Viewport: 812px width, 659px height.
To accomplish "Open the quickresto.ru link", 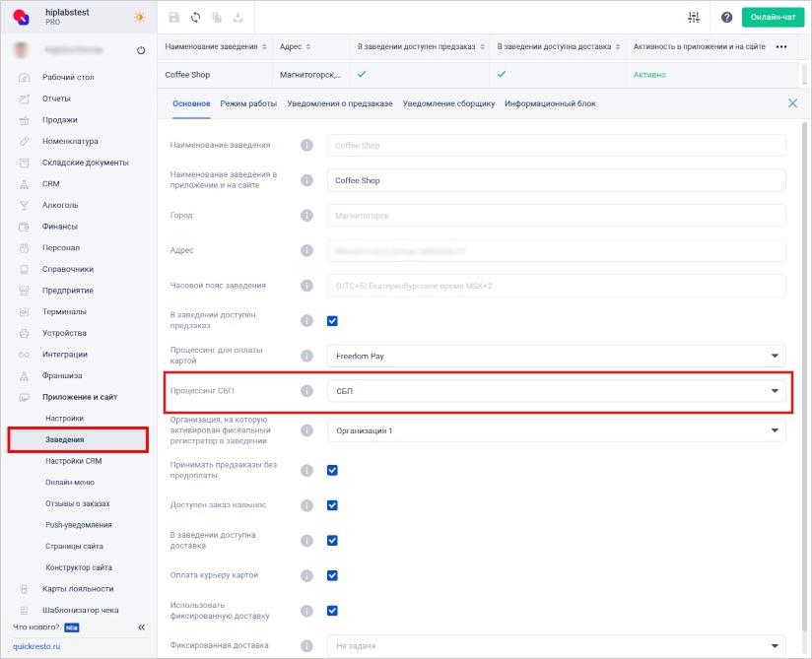I will click(x=36, y=646).
